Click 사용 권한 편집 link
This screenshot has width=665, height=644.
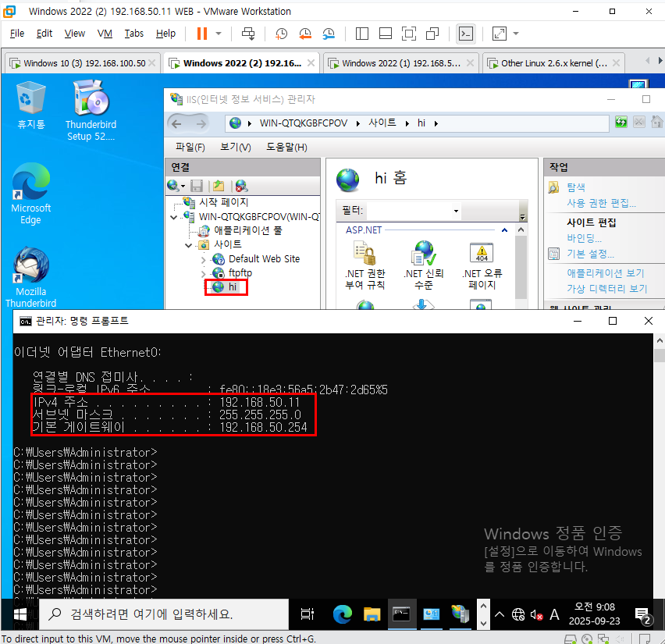[601, 203]
